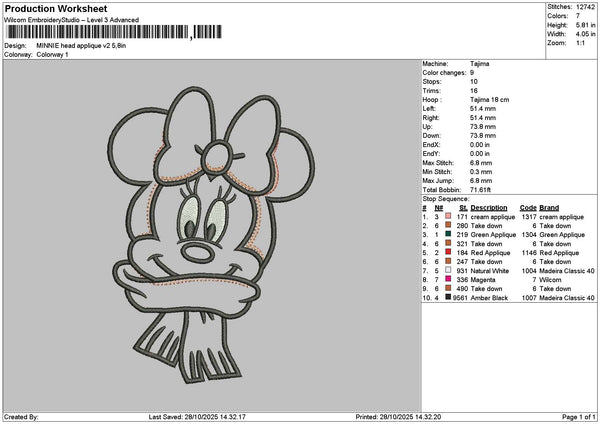Click stitch count '321' in row 4
The width and height of the screenshot is (600, 424).
(462, 244)
